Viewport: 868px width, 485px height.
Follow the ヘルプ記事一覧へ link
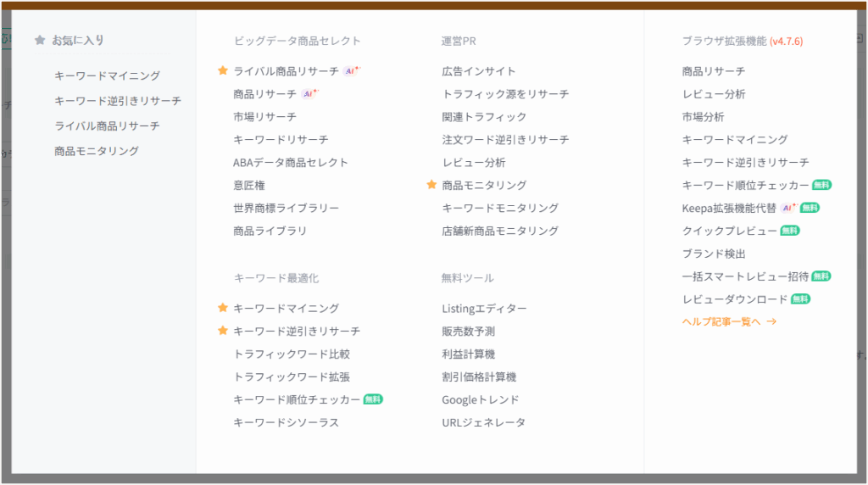(x=721, y=321)
